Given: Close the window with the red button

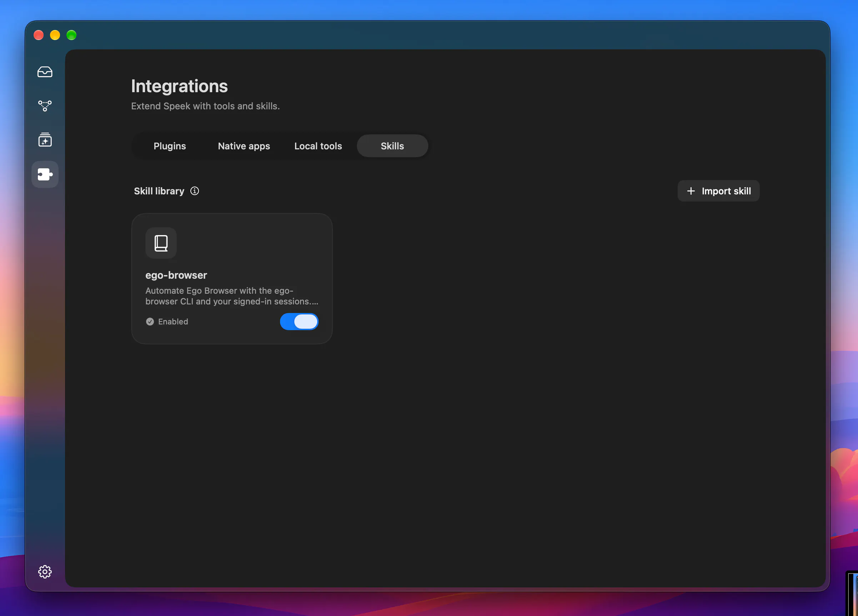Looking at the screenshot, I should tap(39, 35).
